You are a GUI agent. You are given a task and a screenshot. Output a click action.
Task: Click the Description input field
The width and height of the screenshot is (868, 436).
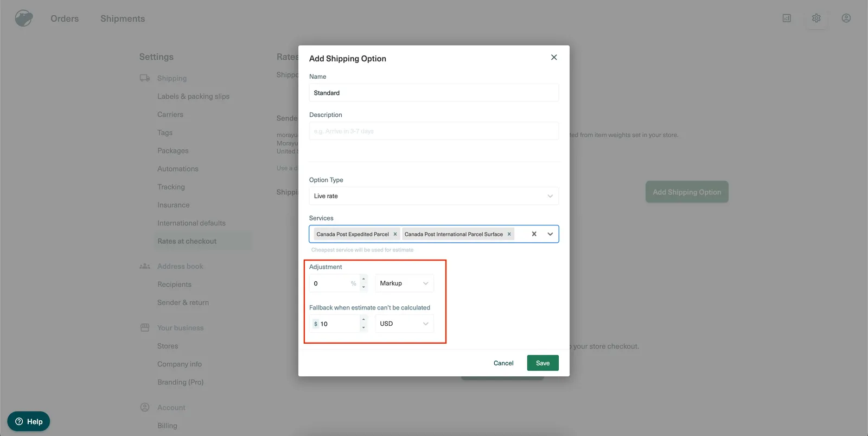coord(433,131)
